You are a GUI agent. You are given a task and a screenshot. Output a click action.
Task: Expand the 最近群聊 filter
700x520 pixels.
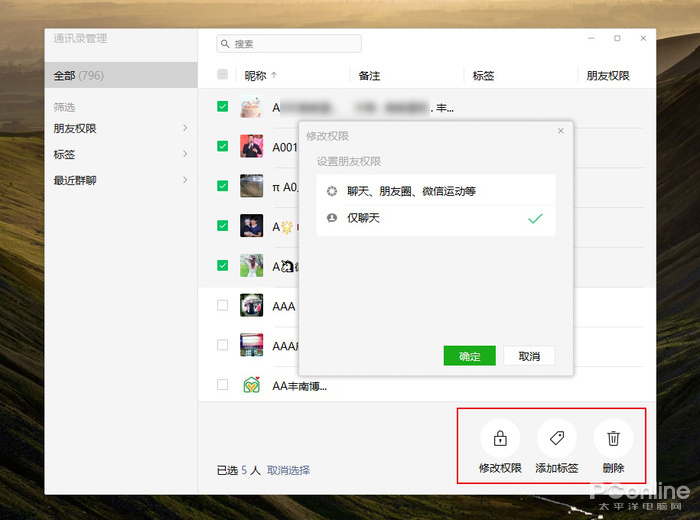pyautogui.click(x=121, y=180)
